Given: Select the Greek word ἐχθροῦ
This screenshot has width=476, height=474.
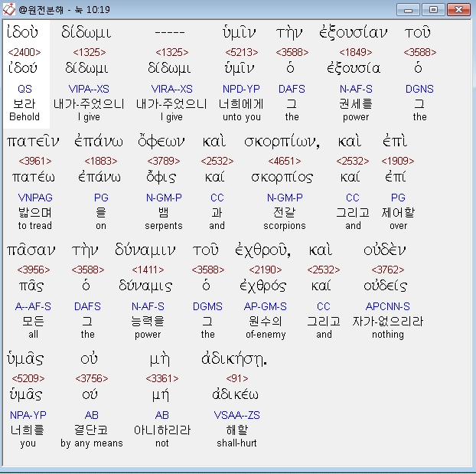Looking at the screenshot, I should (x=262, y=250).
